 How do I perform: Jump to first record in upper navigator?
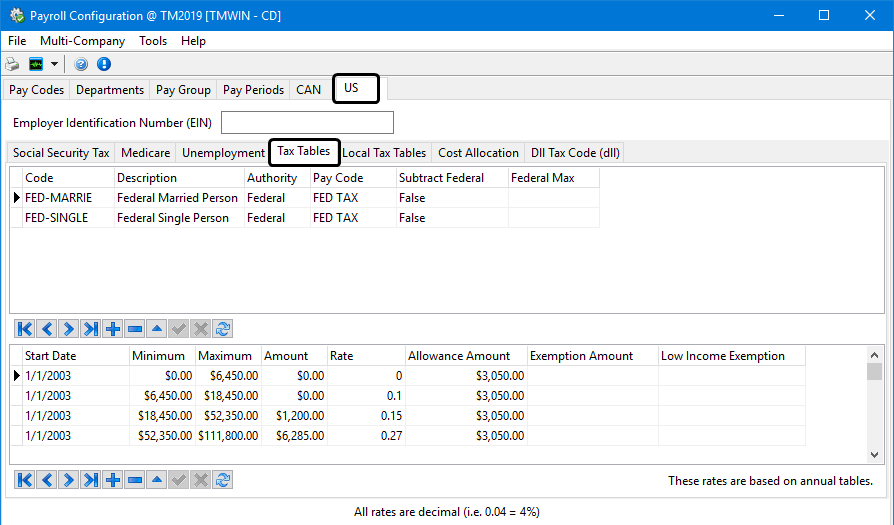[x=25, y=329]
